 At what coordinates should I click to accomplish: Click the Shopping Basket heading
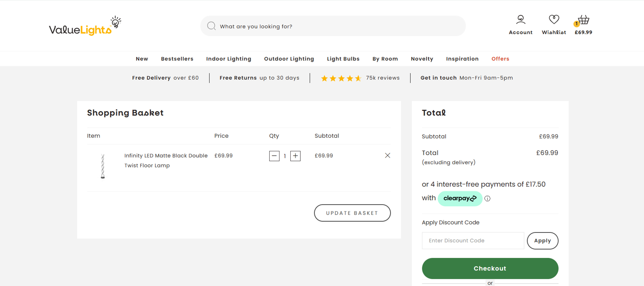[x=125, y=113]
